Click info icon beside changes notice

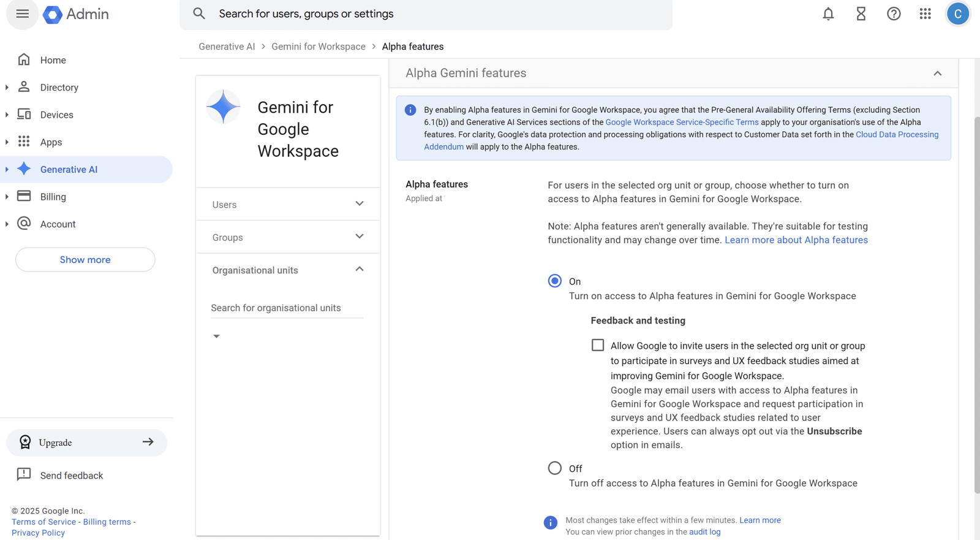coord(551,522)
